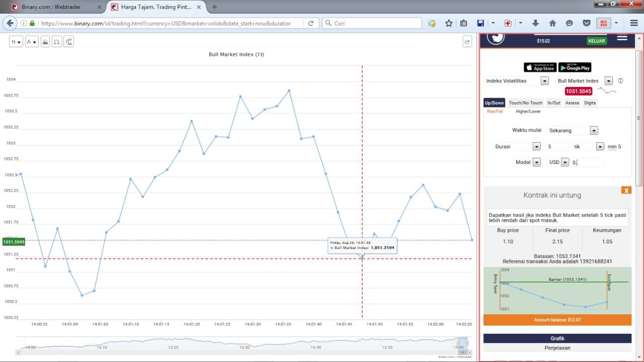The image size is (644, 362).
Task: Open the 1t time interval dropdown
Action: pos(16,42)
